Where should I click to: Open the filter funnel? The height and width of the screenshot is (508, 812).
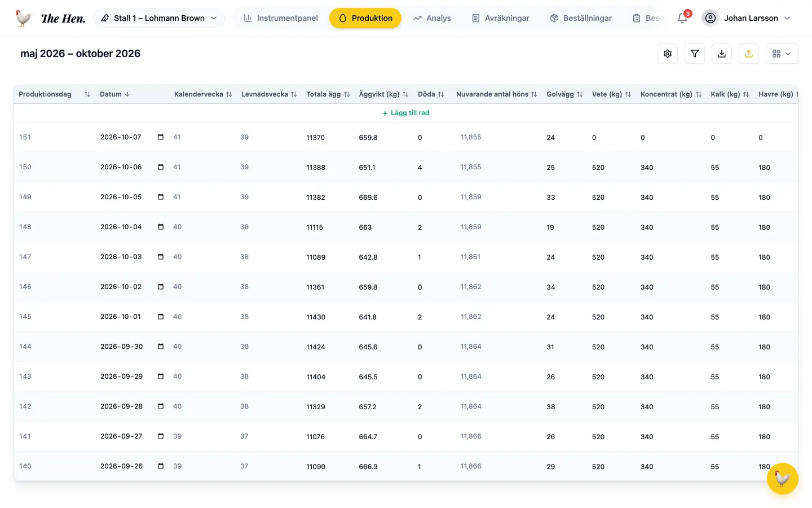pos(695,54)
